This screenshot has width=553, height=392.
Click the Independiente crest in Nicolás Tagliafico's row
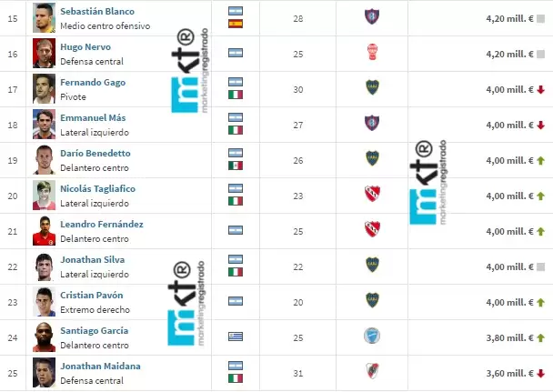371,195
